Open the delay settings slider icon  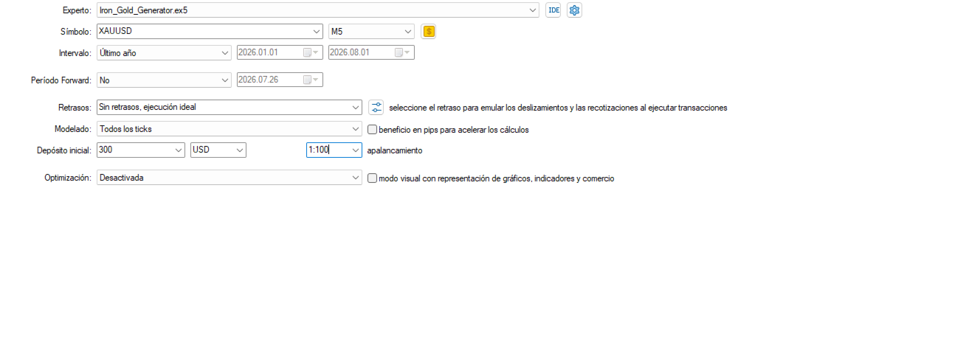tap(376, 107)
